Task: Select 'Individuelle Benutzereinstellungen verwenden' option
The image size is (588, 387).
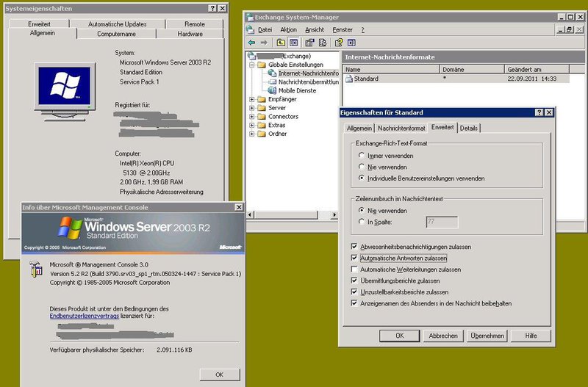Action: point(362,178)
